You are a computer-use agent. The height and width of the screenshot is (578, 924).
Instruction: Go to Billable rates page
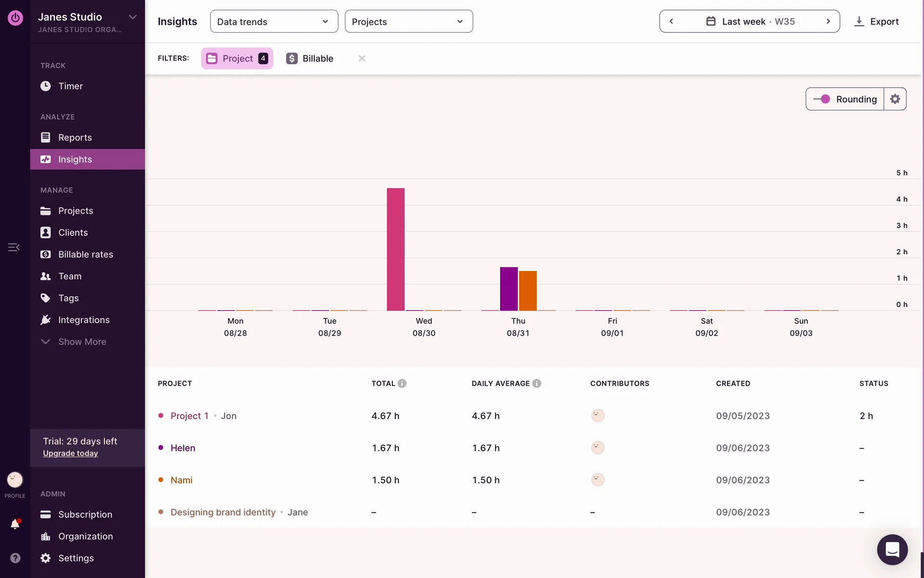point(85,254)
